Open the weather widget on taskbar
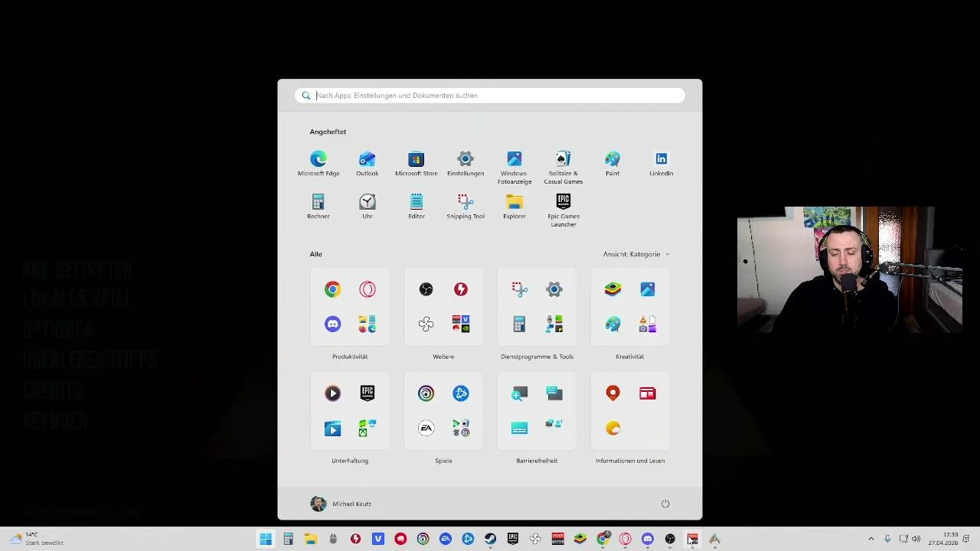This screenshot has width=980, height=551. click(x=37, y=539)
